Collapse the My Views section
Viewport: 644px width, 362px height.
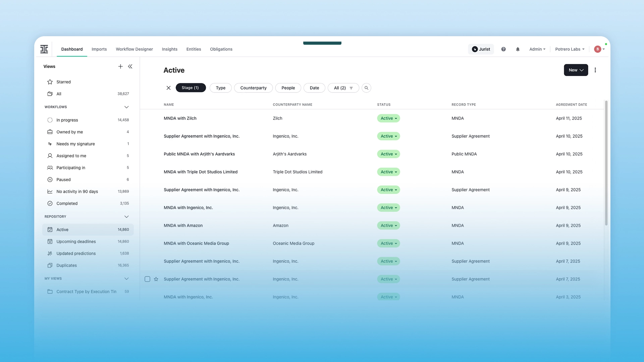pyautogui.click(x=126, y=279)
